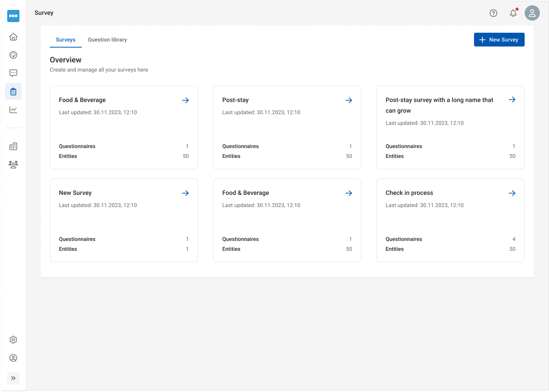The height and width of the screenshot is (392, 549).
Task: Expand the sidebar with double chevron
Action: pos(13,378)
